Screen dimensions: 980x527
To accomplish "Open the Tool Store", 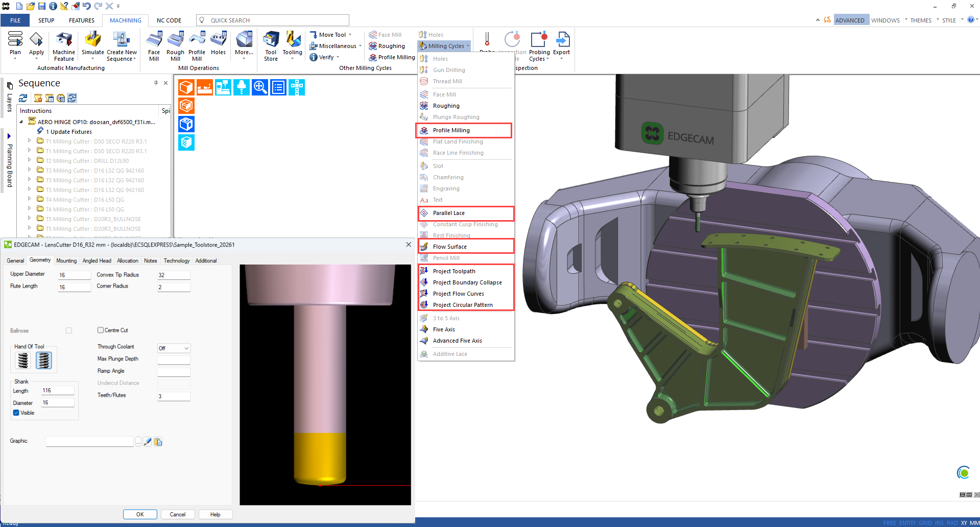I will [x=271, y=40].
